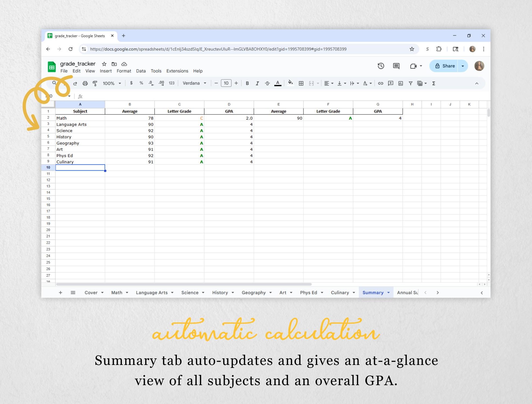Open the text color picker

point(278,83)
